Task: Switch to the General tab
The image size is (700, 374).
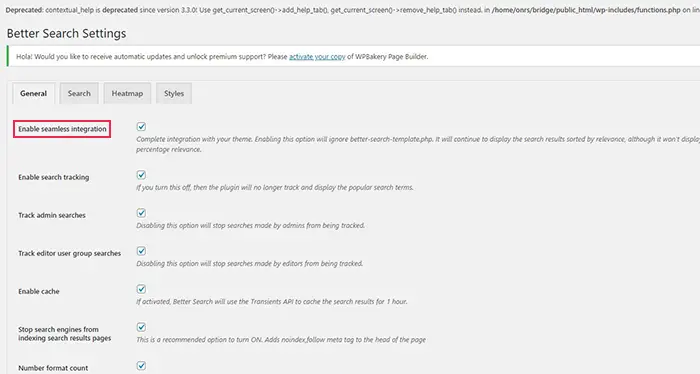Action: click(x=33, y=93)
